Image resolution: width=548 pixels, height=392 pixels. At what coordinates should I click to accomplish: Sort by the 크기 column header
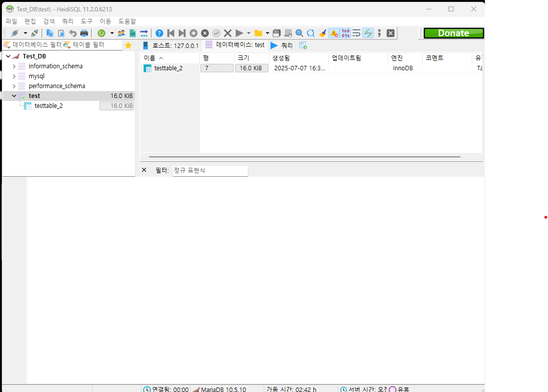[251, 58]
